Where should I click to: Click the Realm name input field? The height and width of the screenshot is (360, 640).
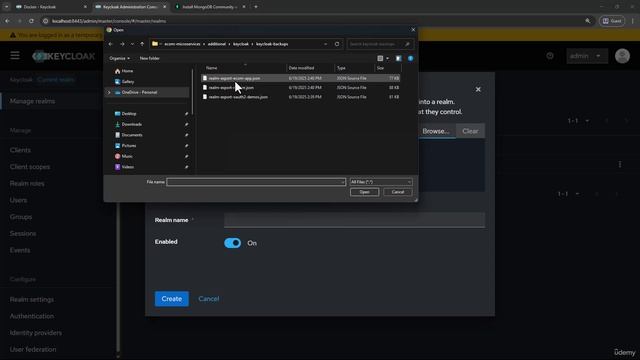(x=354, y=220)
